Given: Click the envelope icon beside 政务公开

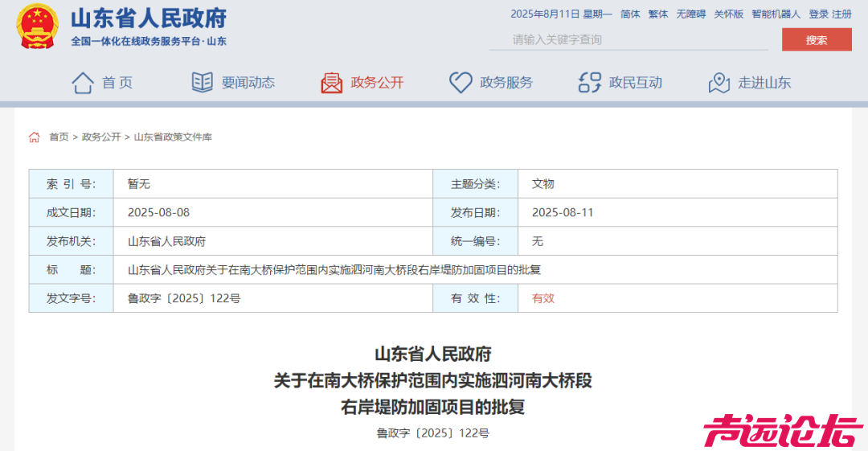Looking at the screenshot, I should (x=332, y=83).
